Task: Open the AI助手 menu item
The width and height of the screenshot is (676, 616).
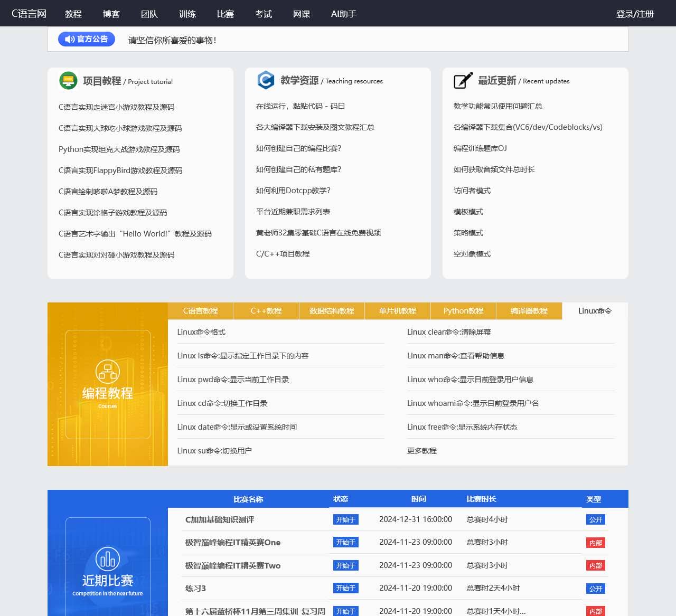Action: click(343, 14)
